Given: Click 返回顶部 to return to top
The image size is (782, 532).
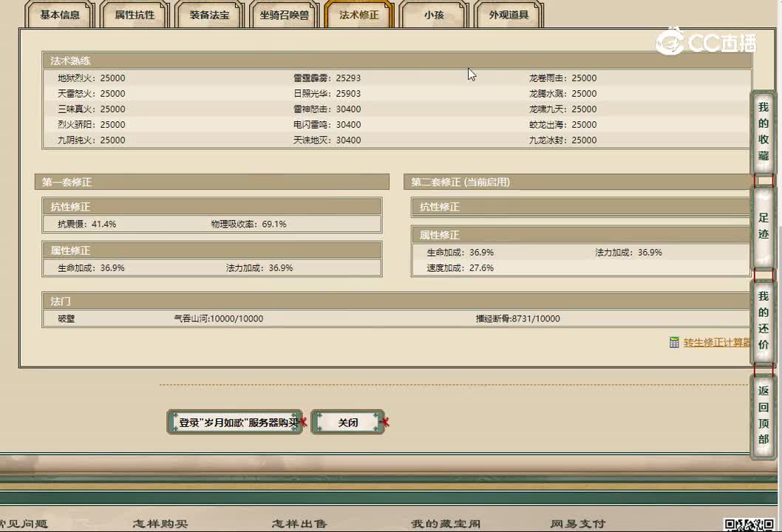Looking at the screenshot, I should point(764,415).
